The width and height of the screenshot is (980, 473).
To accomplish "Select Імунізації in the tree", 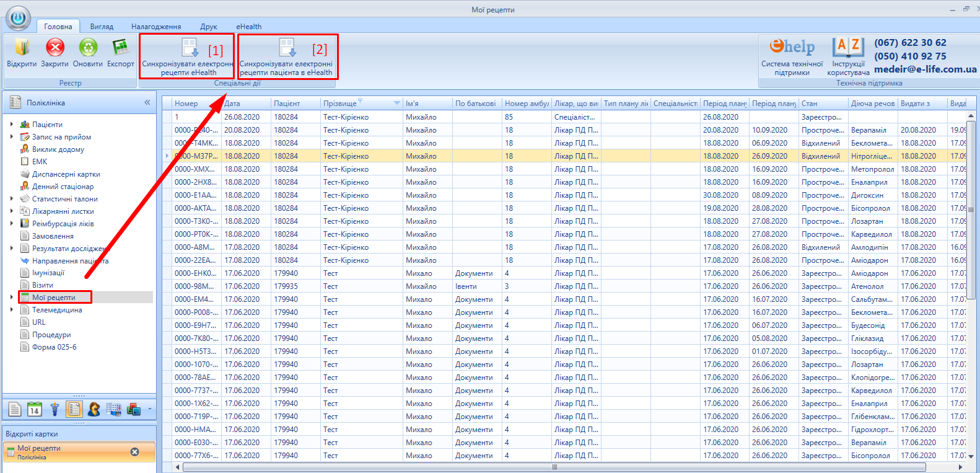I will (48, 273).
